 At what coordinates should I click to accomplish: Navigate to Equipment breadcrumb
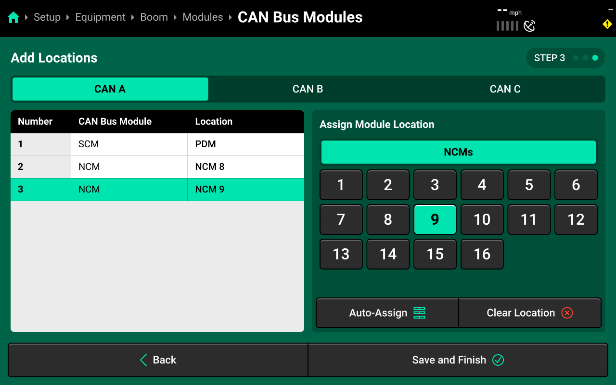tap(100, 17)
